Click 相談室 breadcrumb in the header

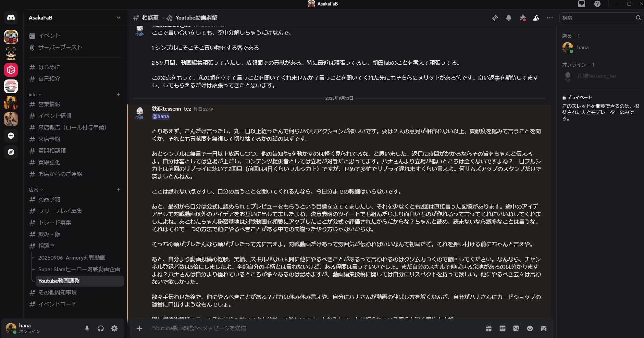[150, 18]
